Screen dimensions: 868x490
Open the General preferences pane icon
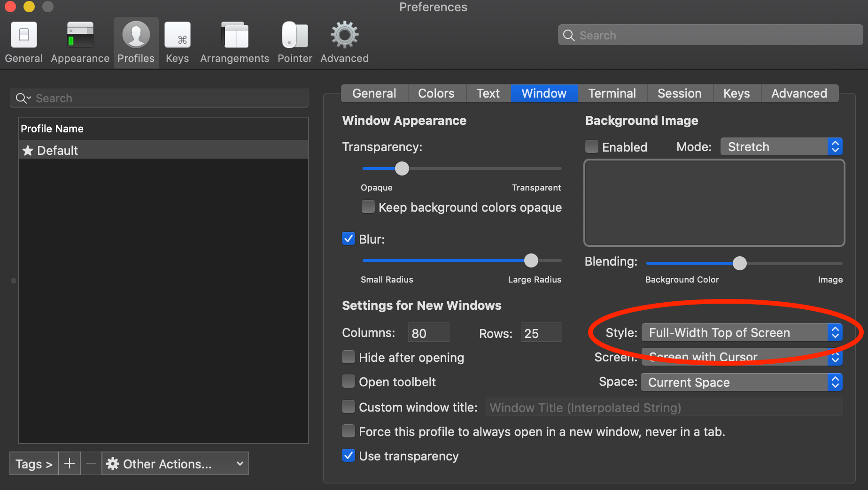[23, 36]
